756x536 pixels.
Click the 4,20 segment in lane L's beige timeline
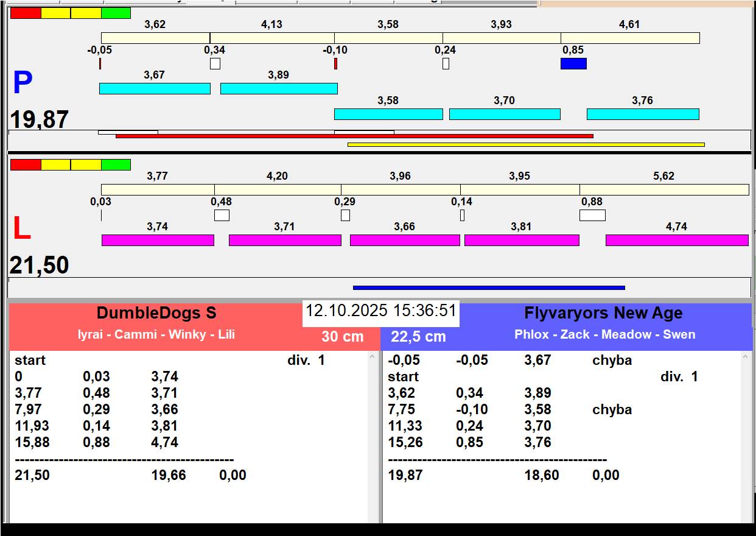point(278,189)
